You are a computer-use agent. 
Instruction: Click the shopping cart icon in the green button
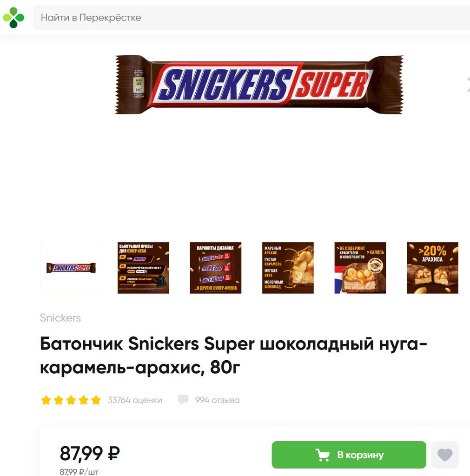tap(323, 455)
